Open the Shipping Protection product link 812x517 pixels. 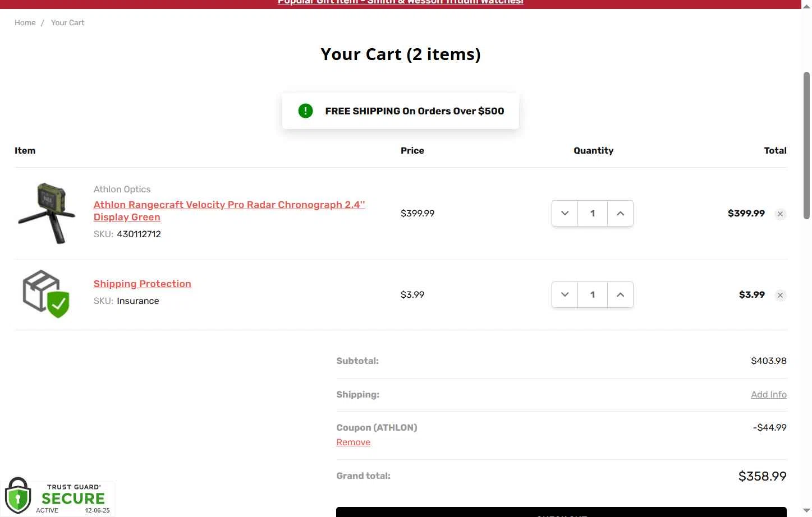coord(142,284)
